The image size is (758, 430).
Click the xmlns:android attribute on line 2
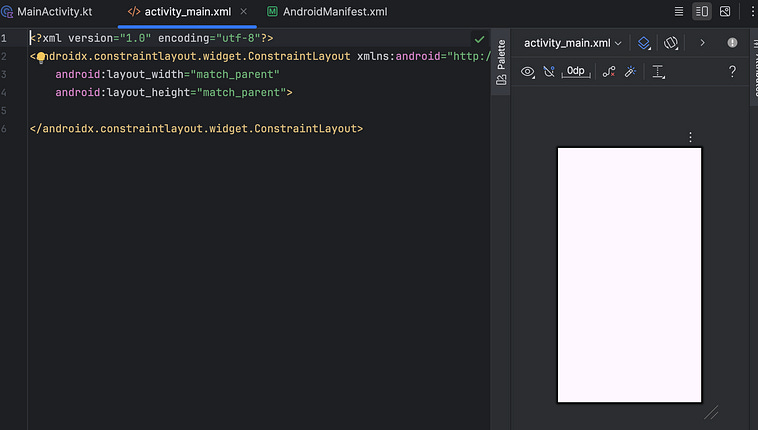pos(424,57)
